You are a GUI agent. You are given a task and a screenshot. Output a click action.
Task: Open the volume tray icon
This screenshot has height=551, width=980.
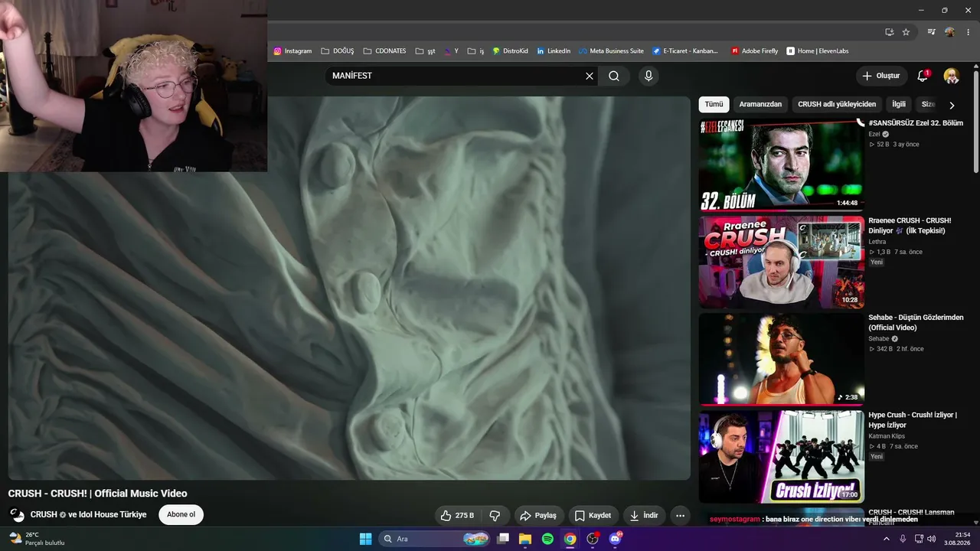pyautogui.click(x=931, y=539)
